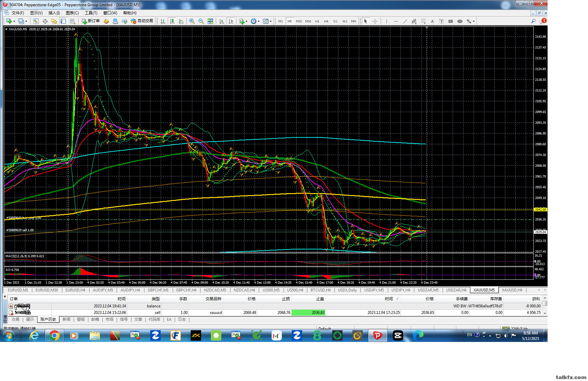
Task: Click the account history scrollbar down arrow
Action: point(545,313)
